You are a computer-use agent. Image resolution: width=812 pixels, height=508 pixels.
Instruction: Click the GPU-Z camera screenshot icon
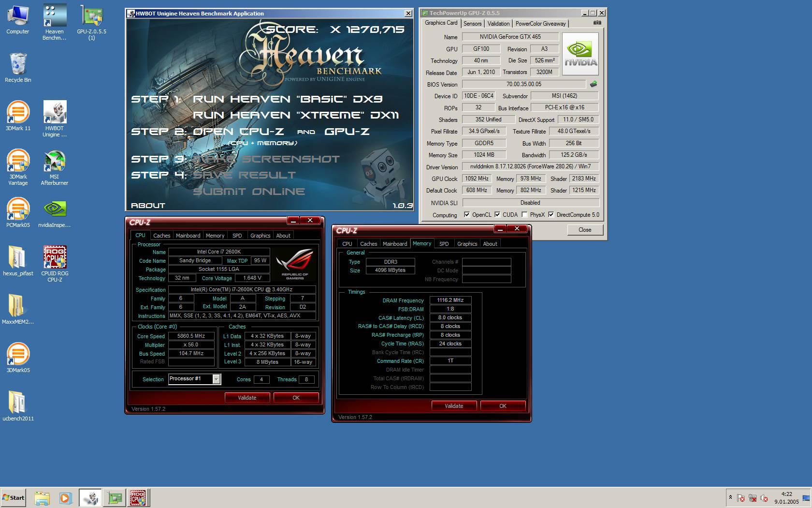pyautogui.click(x=597, y=23)
